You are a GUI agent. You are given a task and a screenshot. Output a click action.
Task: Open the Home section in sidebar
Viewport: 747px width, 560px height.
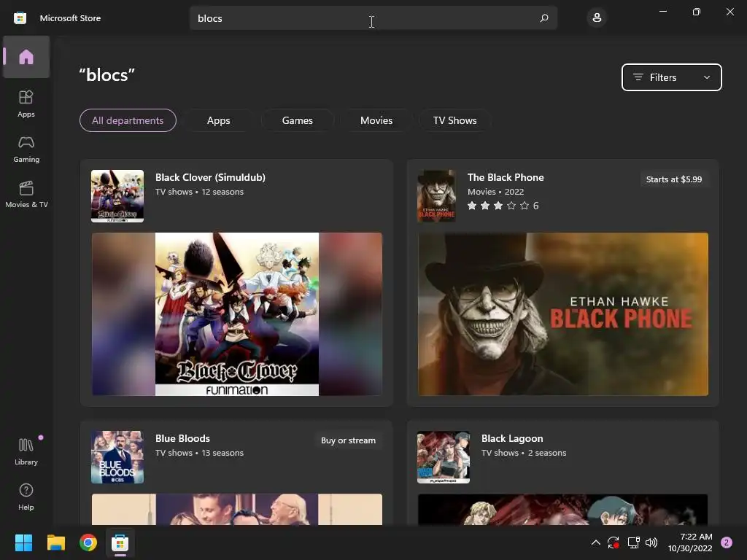click(26, 57)
